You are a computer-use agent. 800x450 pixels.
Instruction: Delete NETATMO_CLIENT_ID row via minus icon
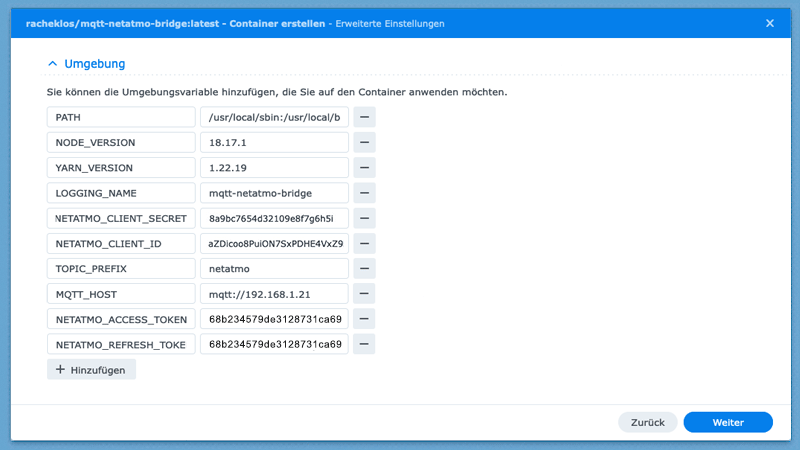[x=364, y=243]
